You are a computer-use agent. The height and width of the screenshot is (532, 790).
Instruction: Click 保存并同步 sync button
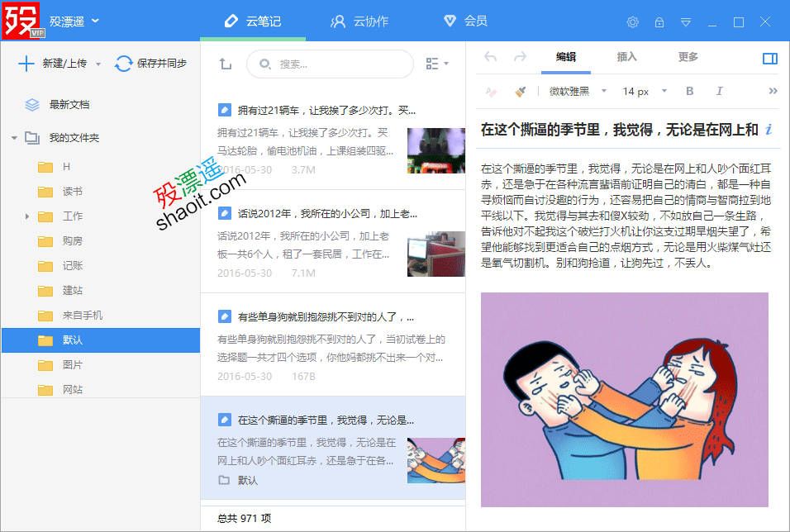coord(150,64)
